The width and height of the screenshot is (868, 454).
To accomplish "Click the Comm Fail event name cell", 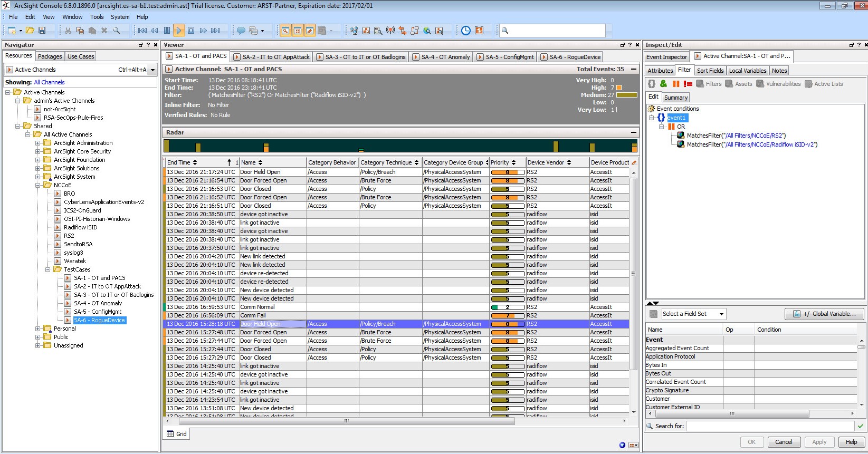I will point(273,315).
